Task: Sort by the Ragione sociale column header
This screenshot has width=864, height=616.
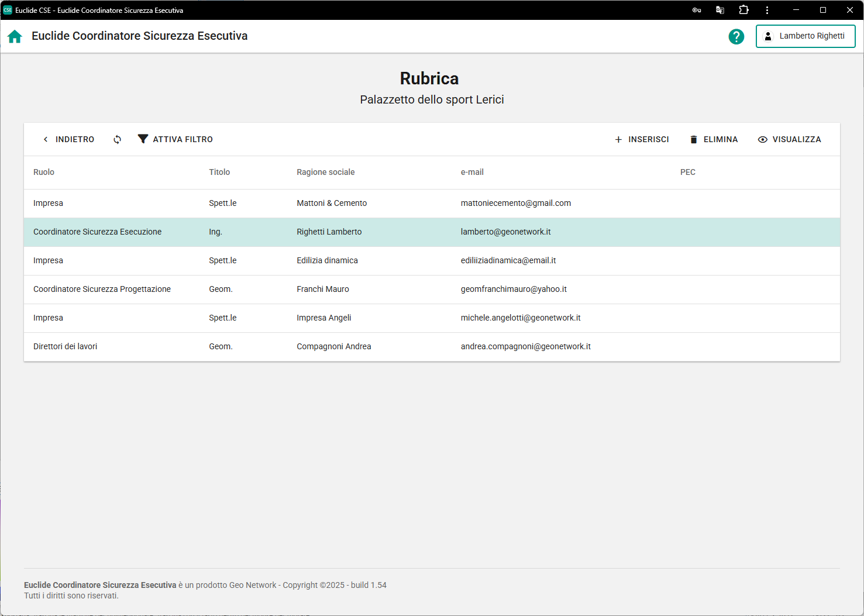Action: coord(325,172)
